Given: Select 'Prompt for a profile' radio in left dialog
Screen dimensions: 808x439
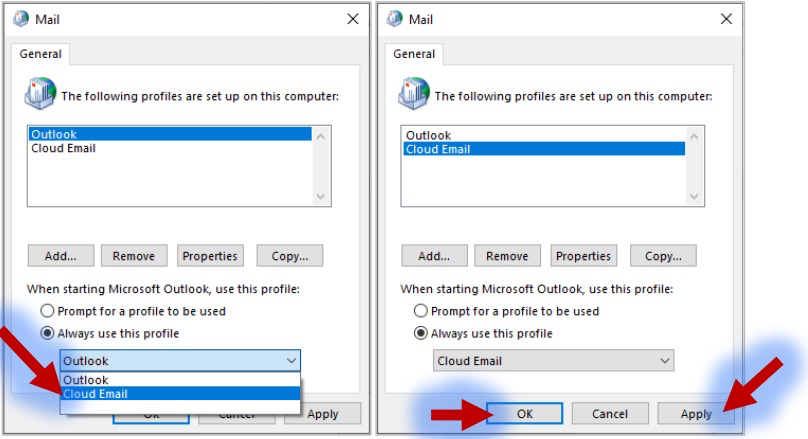Looking at the screenshot, I should point(47,311).
